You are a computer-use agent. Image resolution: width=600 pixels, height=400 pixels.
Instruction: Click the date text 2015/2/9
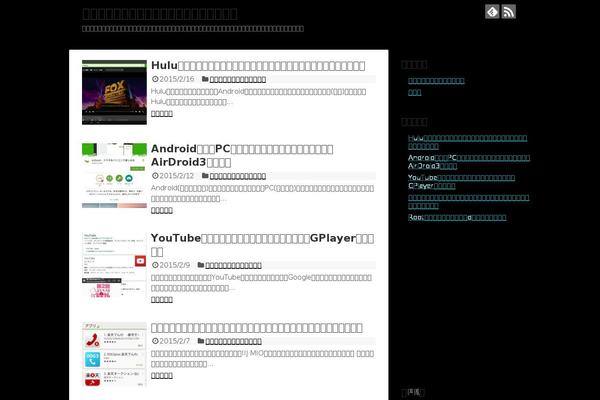pos(174,265)
